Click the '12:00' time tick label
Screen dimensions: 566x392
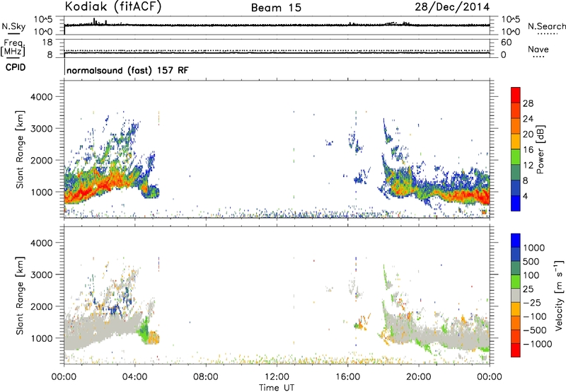(x=277, y=377)
